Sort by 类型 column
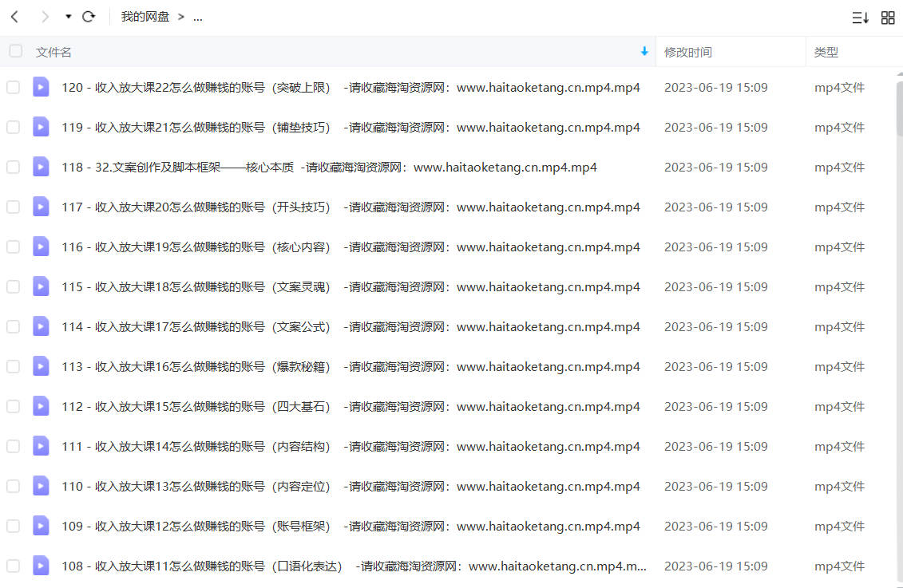 [826, 53]
